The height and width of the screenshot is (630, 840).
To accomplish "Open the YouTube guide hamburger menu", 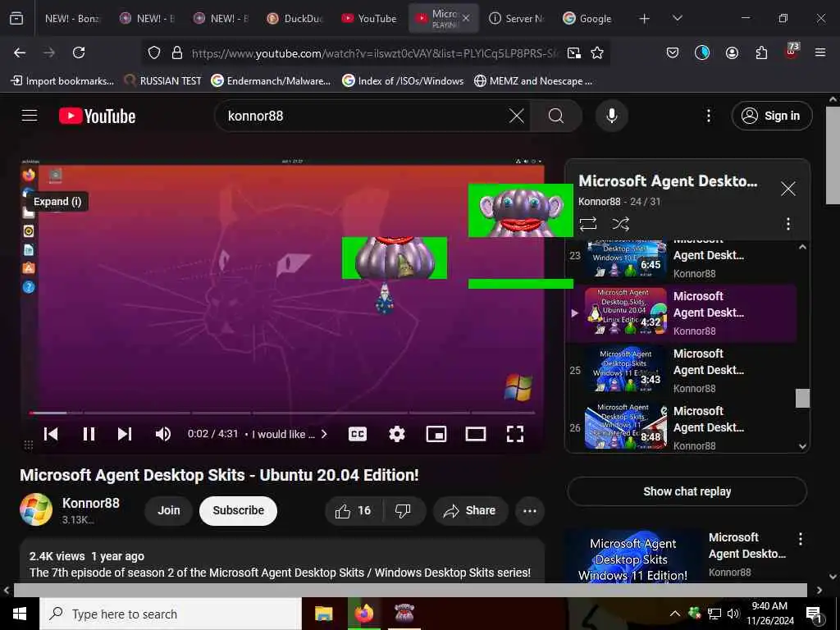I will (x=30, y=115).
